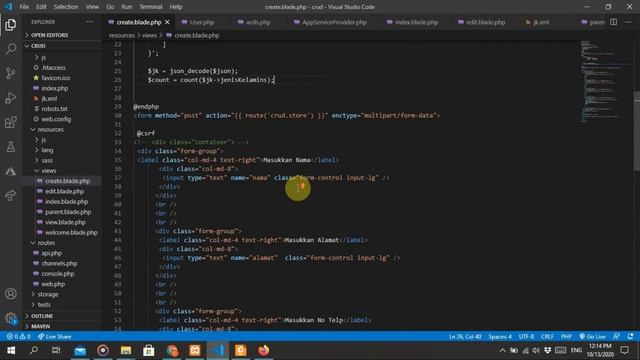Close the create.blade.php tab

coord(167,22)
